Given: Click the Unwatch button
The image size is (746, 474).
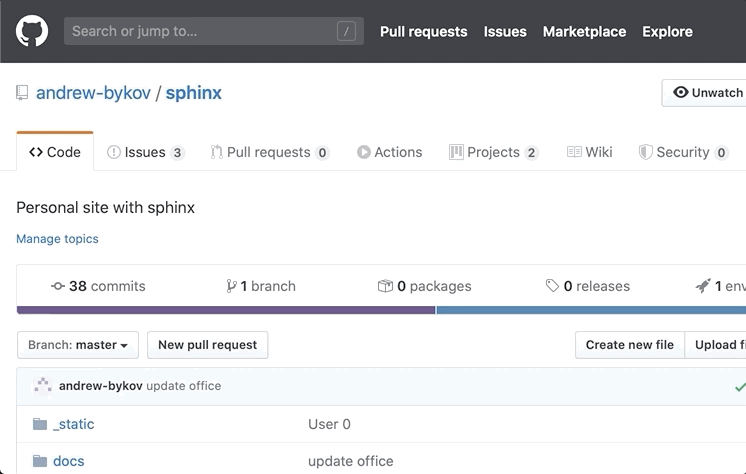Looking at the screenshot, I should coord(705,93).
